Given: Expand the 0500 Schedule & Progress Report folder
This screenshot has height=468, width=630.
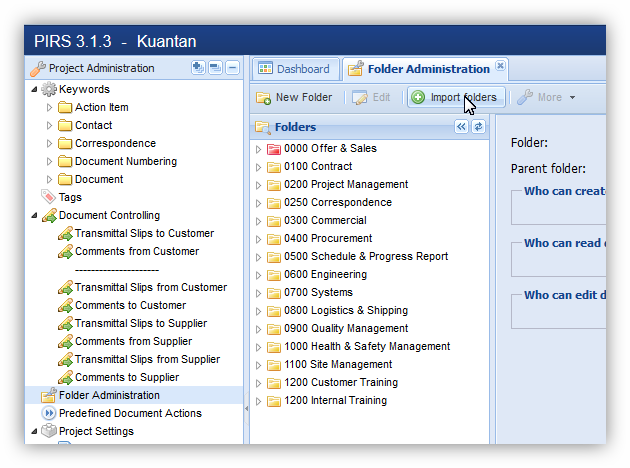Looking at the screenshot, I should click(x=258, y=257).
